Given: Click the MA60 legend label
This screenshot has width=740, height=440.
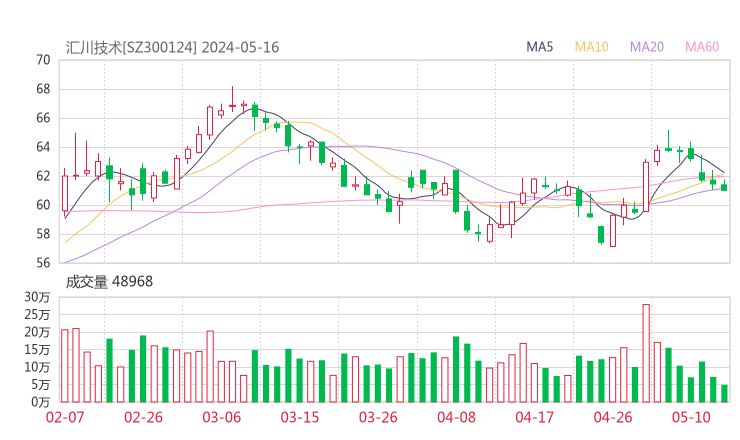Looking at the screenshot, I should click(x=702, y=47).
